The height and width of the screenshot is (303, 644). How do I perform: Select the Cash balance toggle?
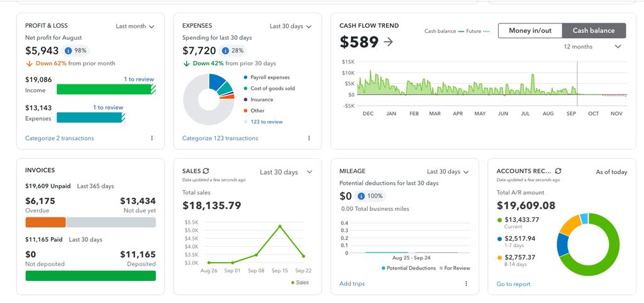tap(594, 30)
